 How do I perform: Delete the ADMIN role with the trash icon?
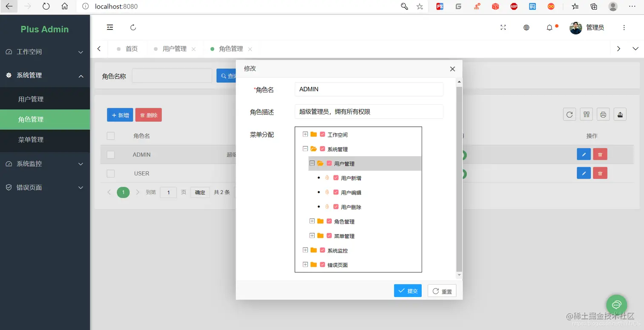tap(600, 154)
